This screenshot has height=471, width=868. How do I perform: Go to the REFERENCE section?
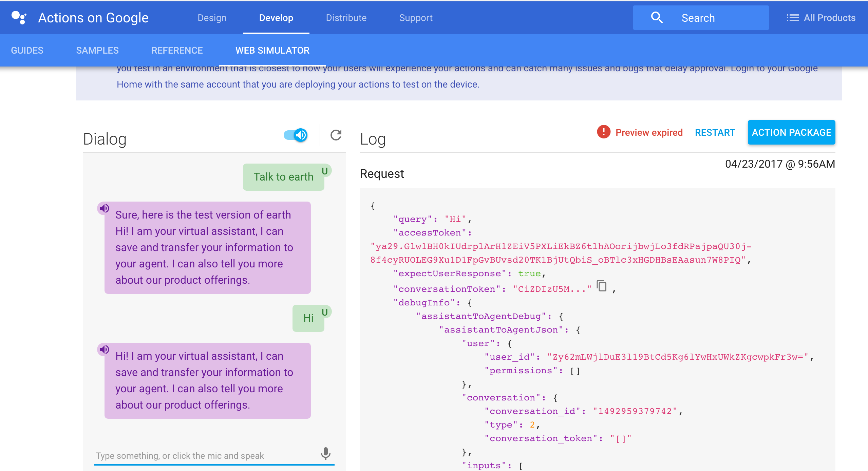point(177,50)
